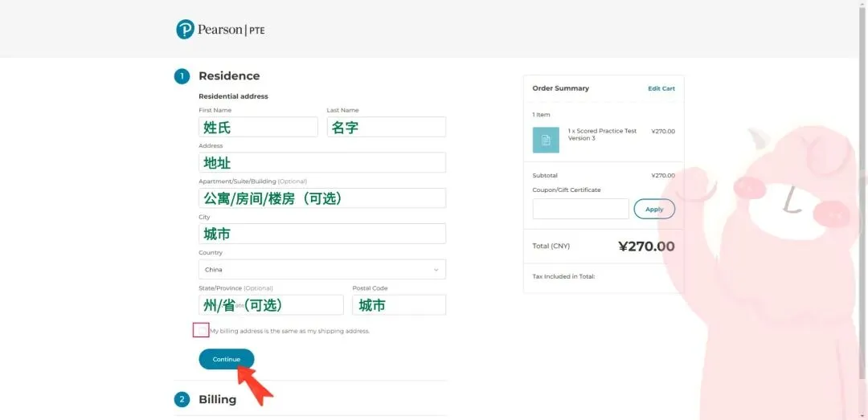
Task: Click the 'Residential address' subheading
Action: pos(233,96)
